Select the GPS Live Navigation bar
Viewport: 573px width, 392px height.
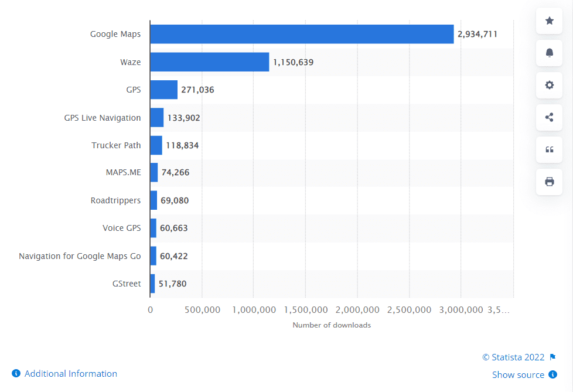click(x=157, y=118)
